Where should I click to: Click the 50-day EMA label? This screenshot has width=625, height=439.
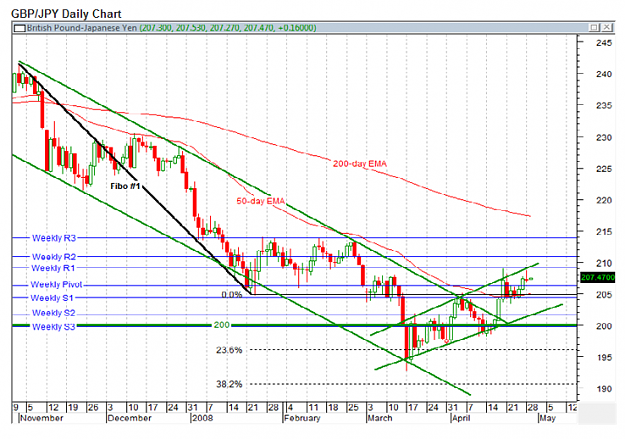point(261,201)
